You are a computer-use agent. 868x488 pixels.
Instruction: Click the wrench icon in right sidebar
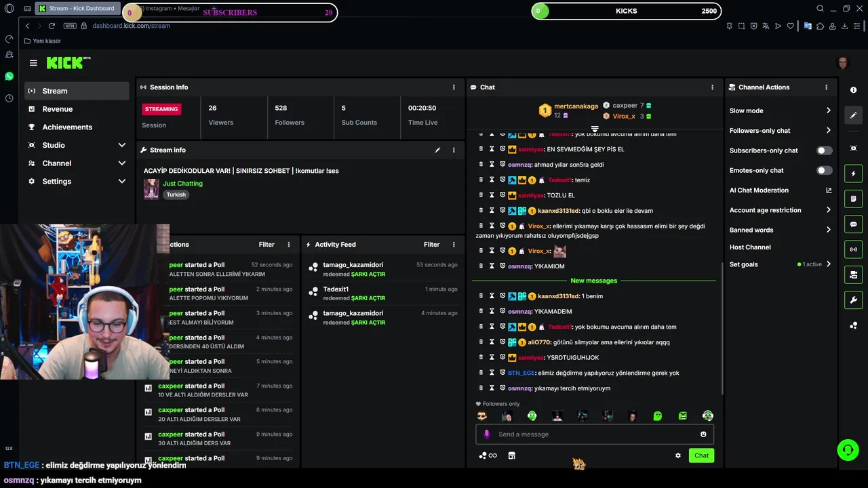853,300
